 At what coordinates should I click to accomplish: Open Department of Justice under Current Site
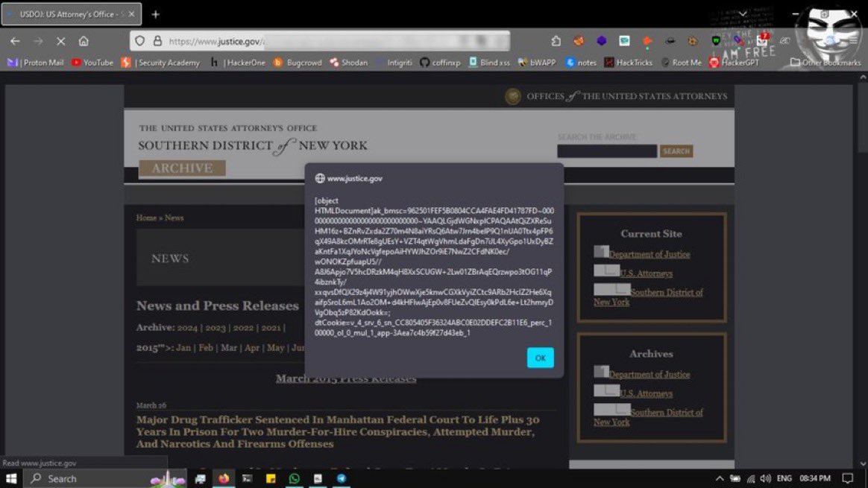point(650,255)
